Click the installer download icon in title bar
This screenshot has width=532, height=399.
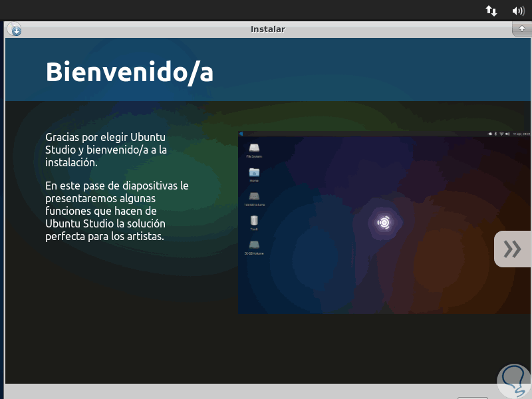[x=14, y=29]
